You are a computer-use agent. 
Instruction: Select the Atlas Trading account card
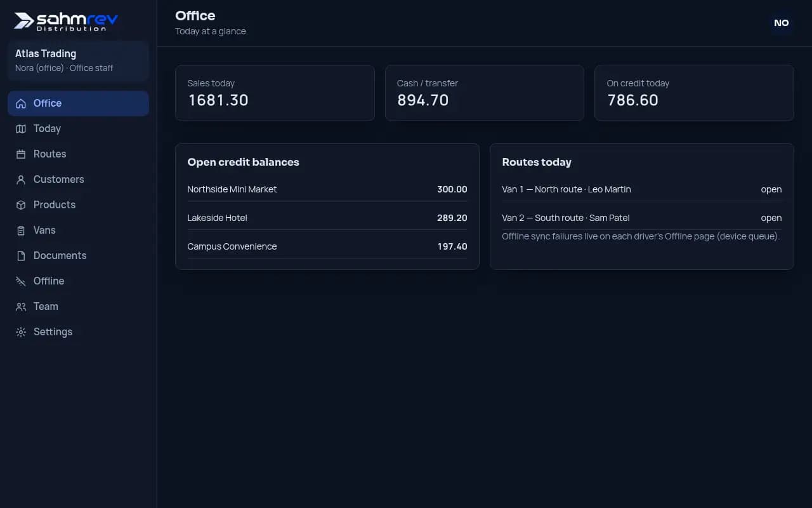[78, 61]
